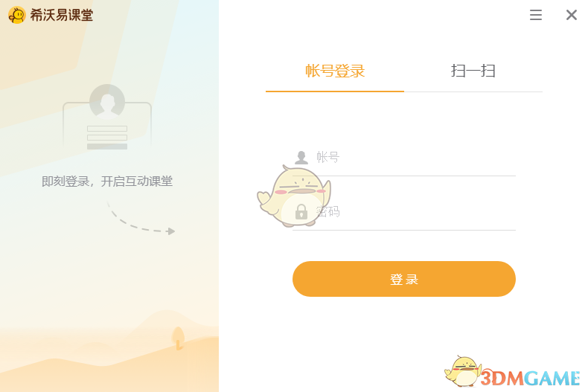588x392 pixels.
Task: Click the gray avatar circle icon
Action: (x=107, y=102)
